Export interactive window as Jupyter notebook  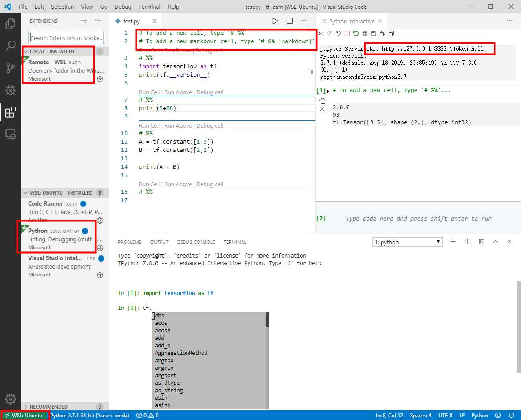tap(374, 33)
